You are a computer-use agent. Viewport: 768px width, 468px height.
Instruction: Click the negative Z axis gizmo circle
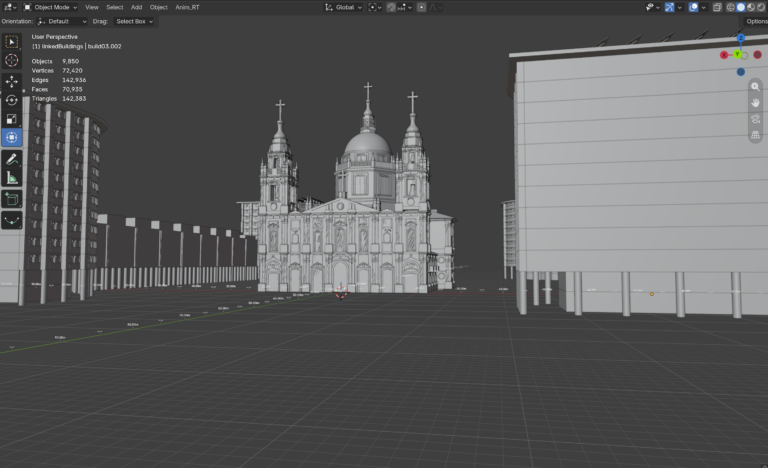[741, 72]
